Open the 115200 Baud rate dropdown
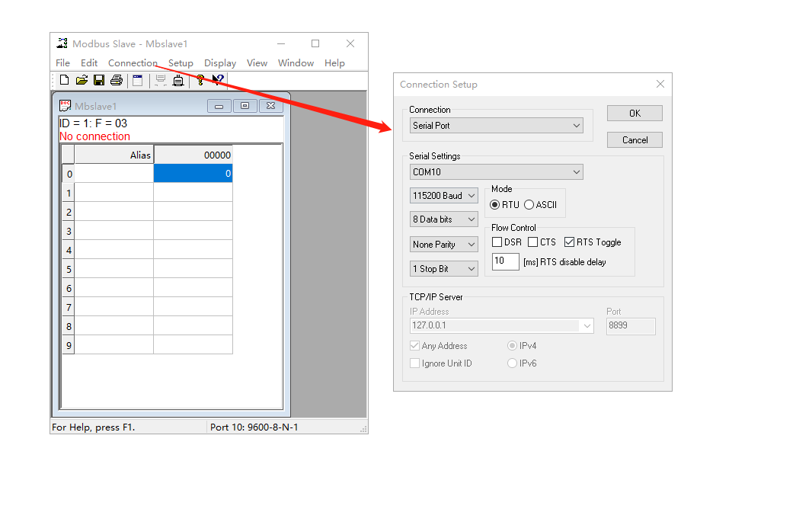Viewport: 812px width, 509px height. (x=444, y=196)
